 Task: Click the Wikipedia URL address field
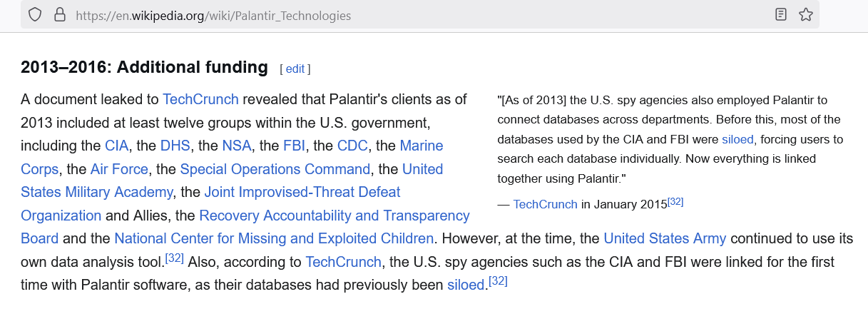[419, 15]
